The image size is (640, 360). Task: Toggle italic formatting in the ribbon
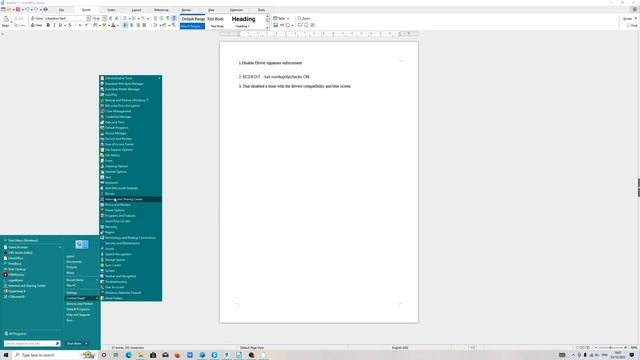click(54, 25)
